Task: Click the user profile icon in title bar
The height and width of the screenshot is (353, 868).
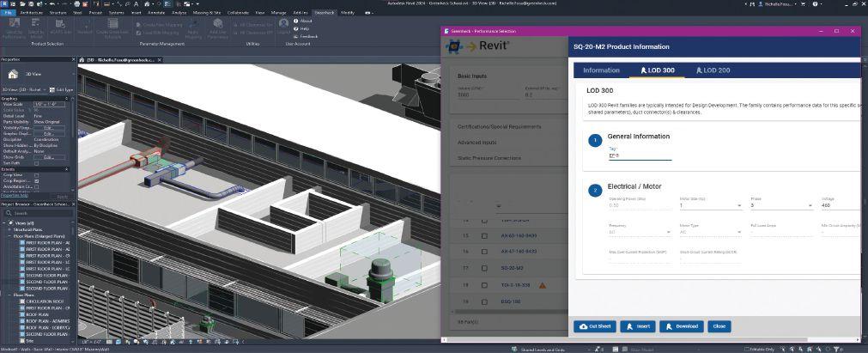Action: (762, 4)
